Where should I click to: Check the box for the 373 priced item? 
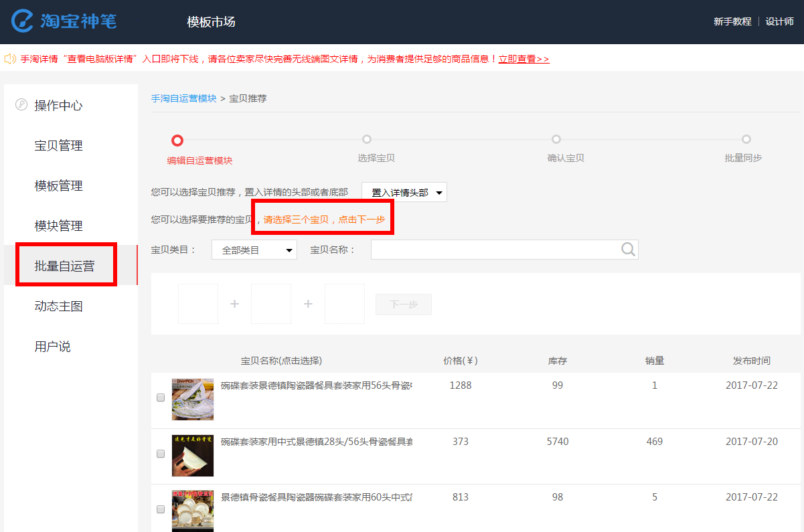tap(161, 454)
